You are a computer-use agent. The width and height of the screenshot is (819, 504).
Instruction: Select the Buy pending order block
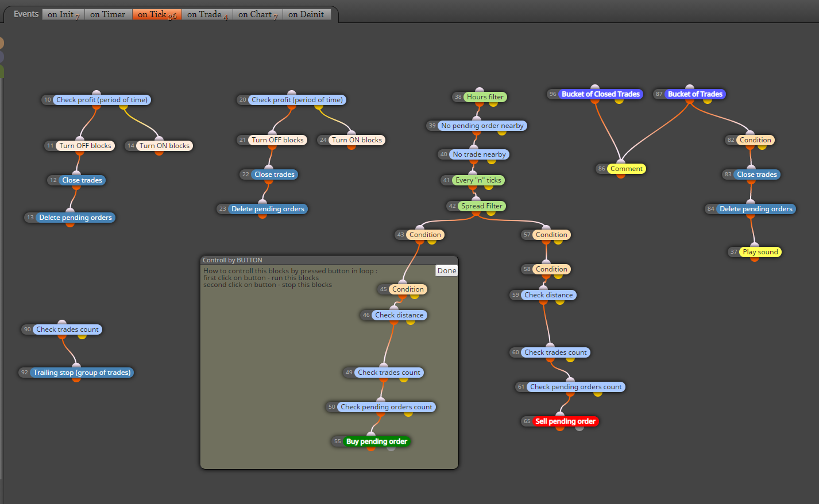377,441
